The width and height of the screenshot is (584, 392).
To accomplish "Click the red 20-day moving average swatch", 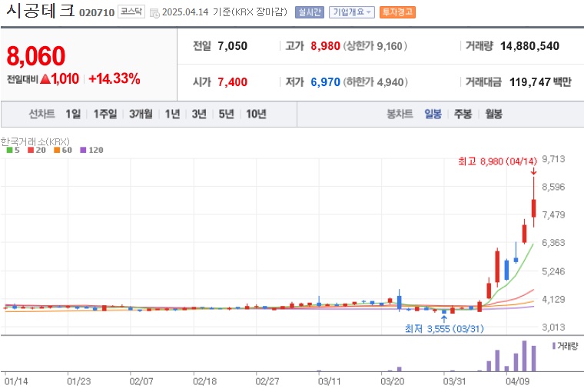I will click(31, 150).
